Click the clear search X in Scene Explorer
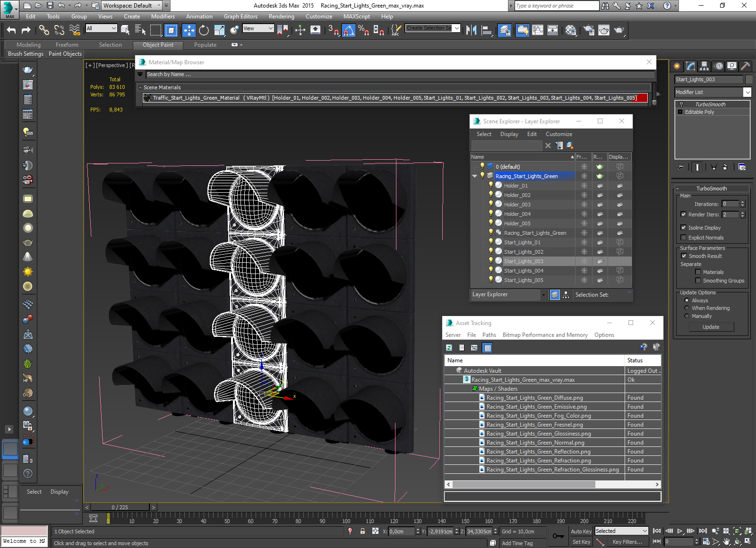The width and height of the screenshot is (756, 548). click(x=548, y=146)
